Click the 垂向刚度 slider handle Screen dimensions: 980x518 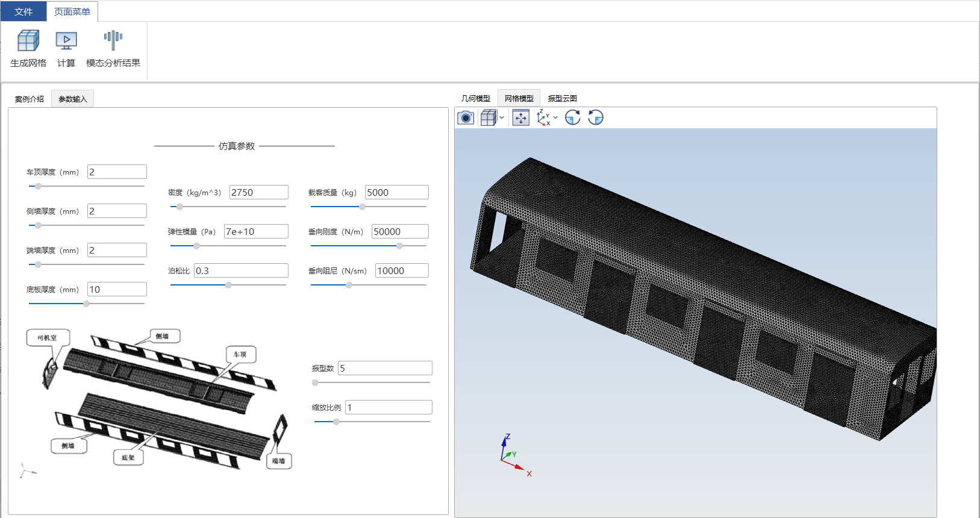click(399, 246)
